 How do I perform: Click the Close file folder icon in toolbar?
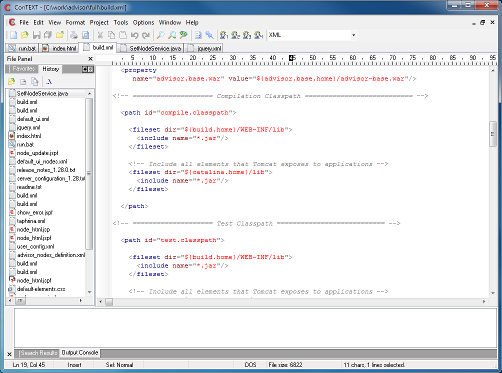click(60, 35)
